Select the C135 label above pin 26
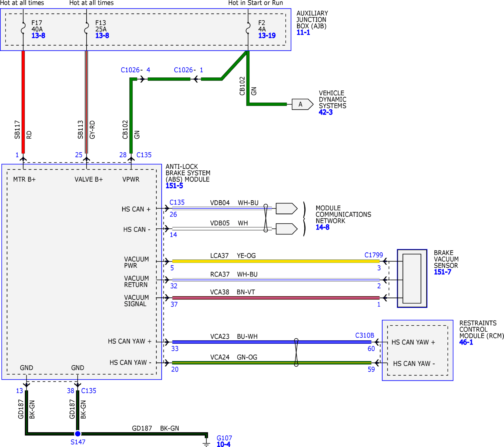Image resolution: width=504 pixels, height=447 pixels. point(177,202)
